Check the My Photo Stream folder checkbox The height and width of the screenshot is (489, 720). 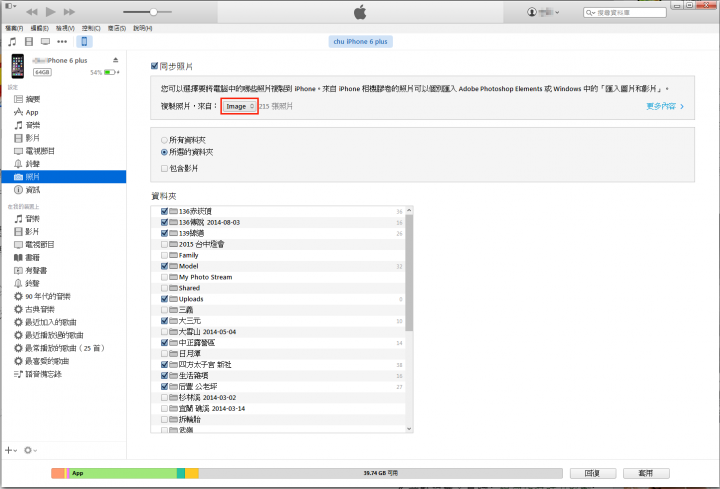[164, 277]
